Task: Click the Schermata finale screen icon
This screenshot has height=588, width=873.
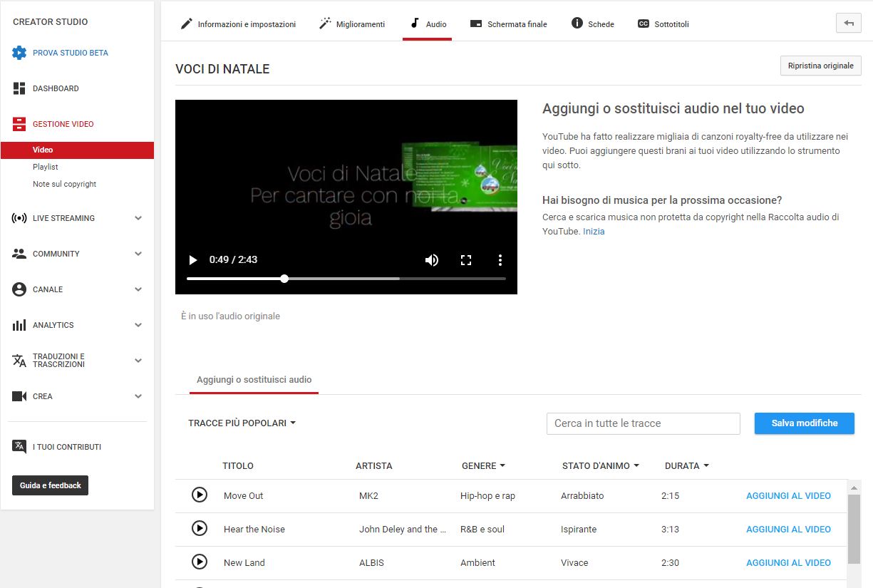Action: (476, 24)
